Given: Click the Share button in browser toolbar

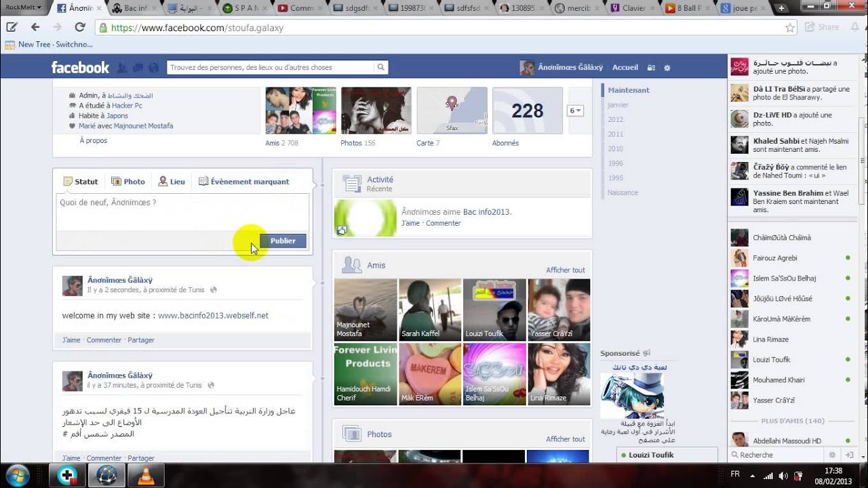Looking at the screenshot, I should point(822,27).
